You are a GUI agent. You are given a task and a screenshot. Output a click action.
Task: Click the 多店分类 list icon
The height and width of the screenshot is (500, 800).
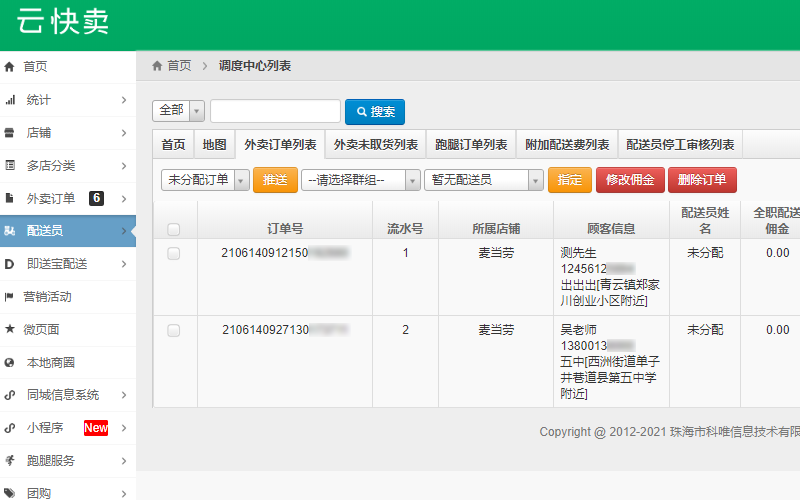click(x=10, y=165)
